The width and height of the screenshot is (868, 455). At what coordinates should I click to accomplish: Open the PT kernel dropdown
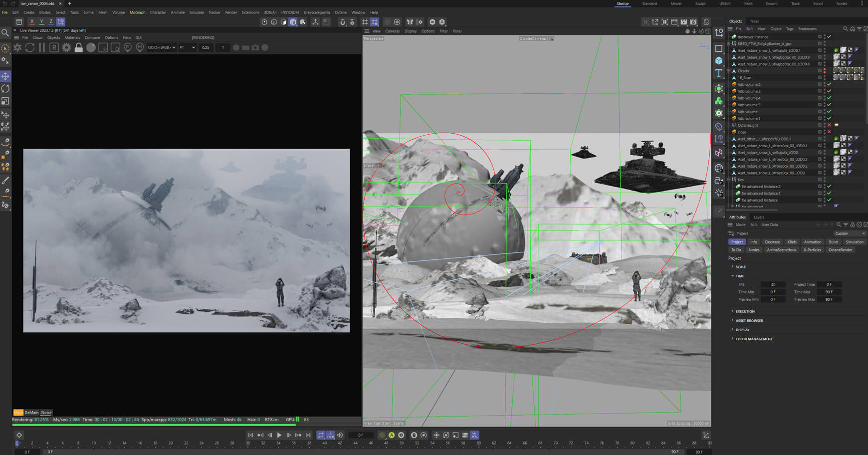pos(187,47)
